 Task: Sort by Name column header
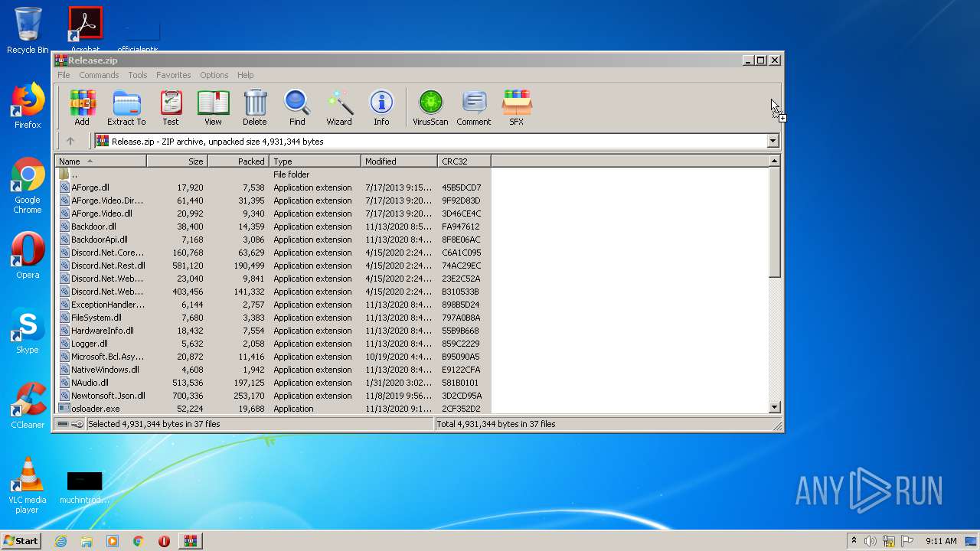tap(100, 161)
